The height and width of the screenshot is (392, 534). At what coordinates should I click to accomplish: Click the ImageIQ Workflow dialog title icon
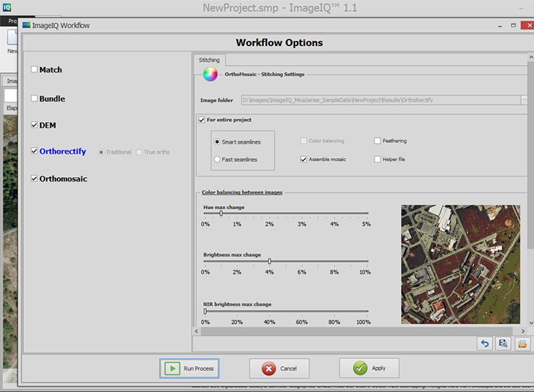click(26, 25)
